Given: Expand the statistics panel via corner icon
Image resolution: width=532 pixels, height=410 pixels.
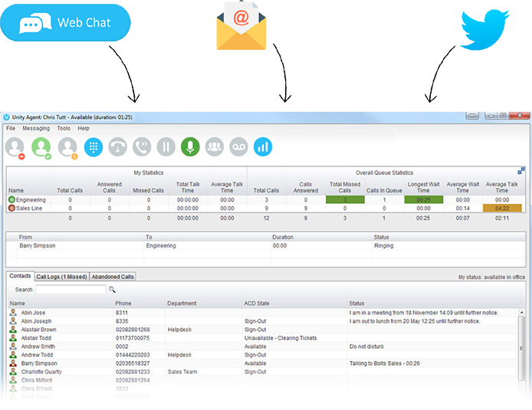Looking at the screenshot, I should 521,171.
